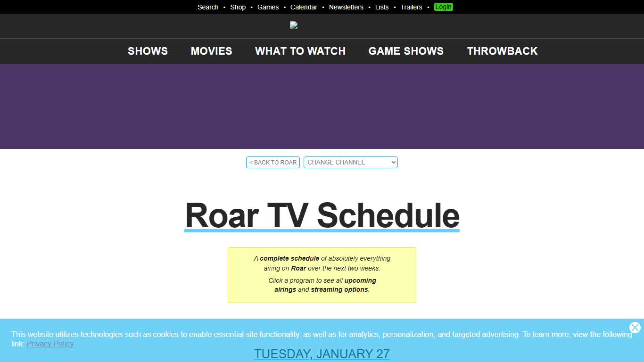Screen dimensions: 644x362
Task: Open the Privacy Policy link
Action: (50, 344)
